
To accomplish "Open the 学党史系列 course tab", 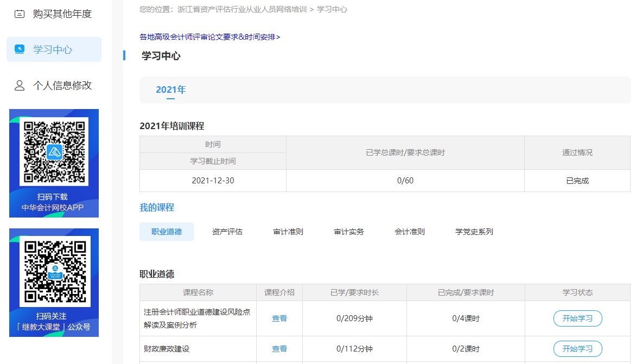I will 473,231.
